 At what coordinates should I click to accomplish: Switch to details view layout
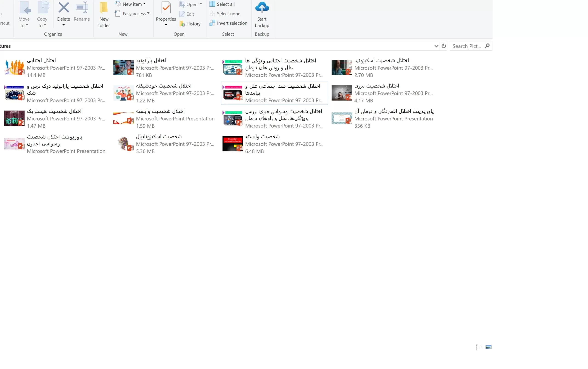tap(479, 347)
